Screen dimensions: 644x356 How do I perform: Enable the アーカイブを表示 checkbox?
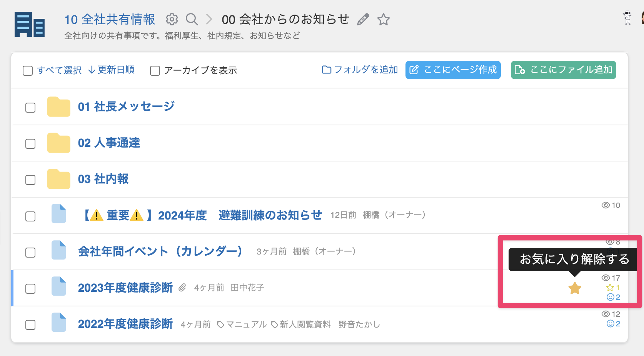tap(155, 71)
